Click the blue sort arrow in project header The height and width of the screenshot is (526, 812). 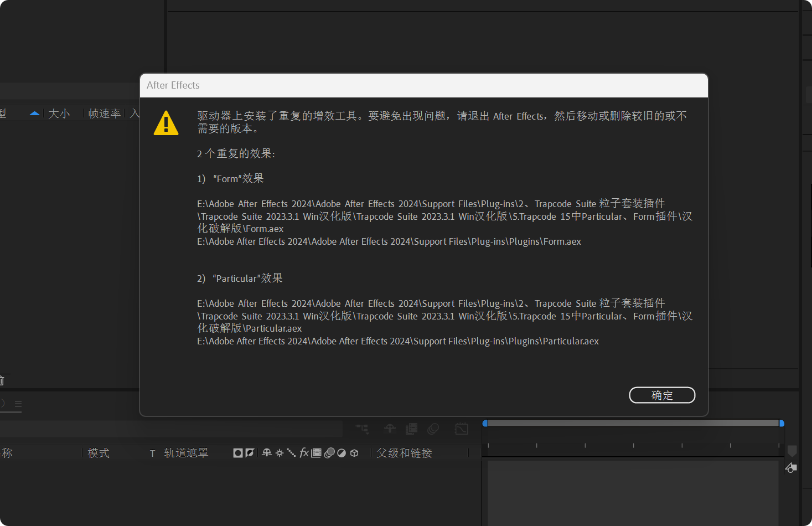point(34,114)
